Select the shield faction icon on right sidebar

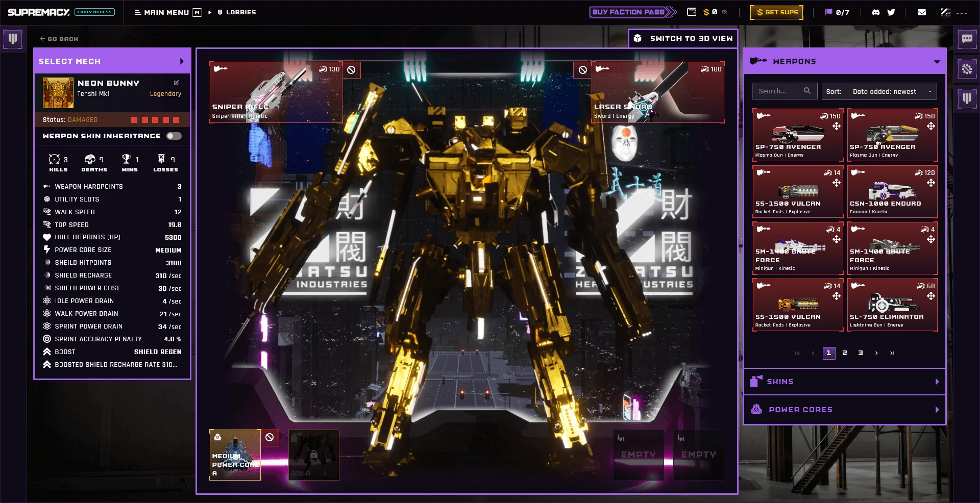click(967, 100)
